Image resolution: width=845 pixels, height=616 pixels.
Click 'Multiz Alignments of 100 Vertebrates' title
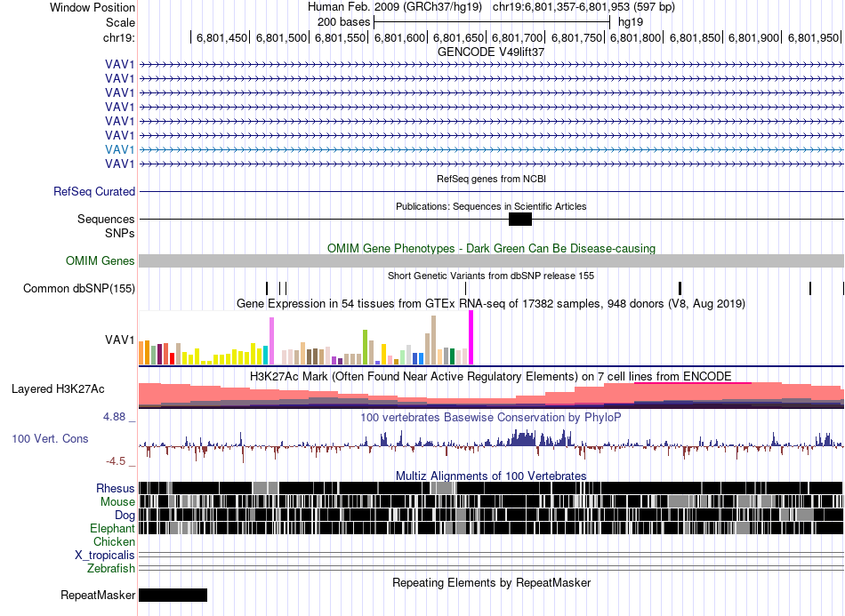[491, 476]
